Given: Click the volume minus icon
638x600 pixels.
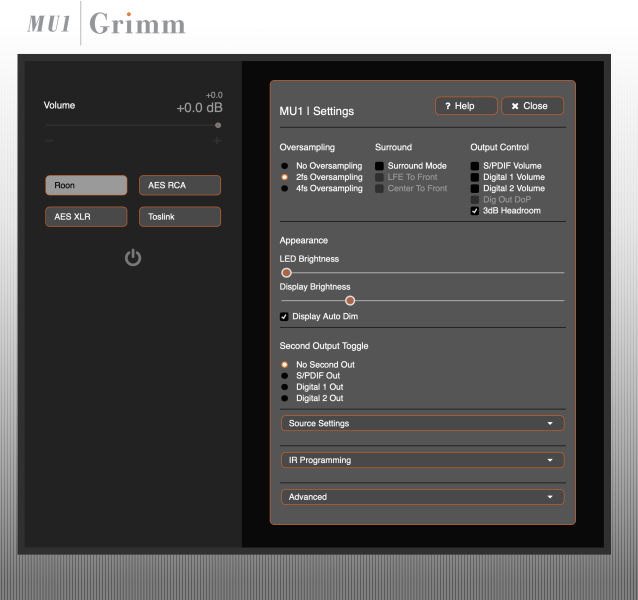Looking at the screenshot, I should pyautogui.click(x=49, y=141).
